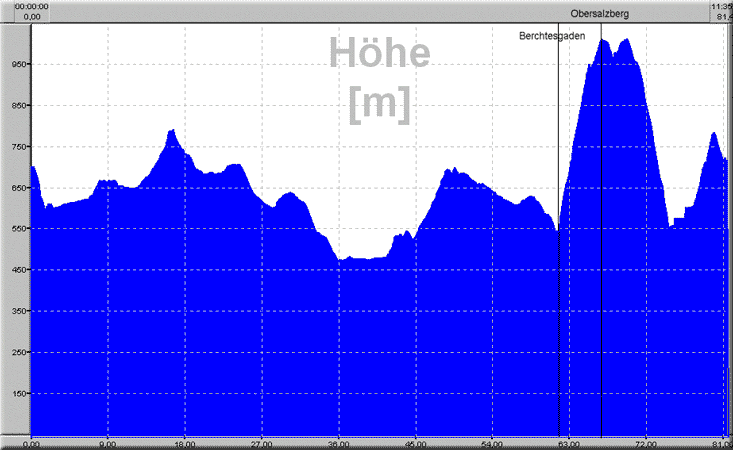Image resolution: width=733 pixels, height=450 pixels.
Task: Click the 0,00 distance axis label
Action: pos(33,443)
